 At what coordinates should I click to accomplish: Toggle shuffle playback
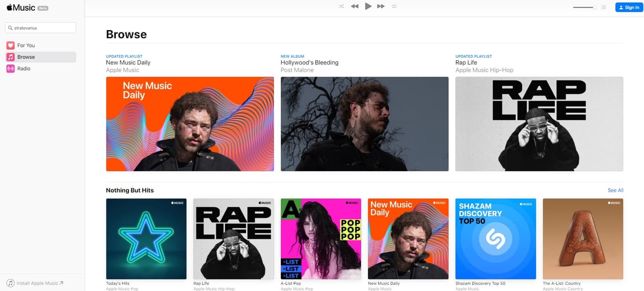[341, 6]
